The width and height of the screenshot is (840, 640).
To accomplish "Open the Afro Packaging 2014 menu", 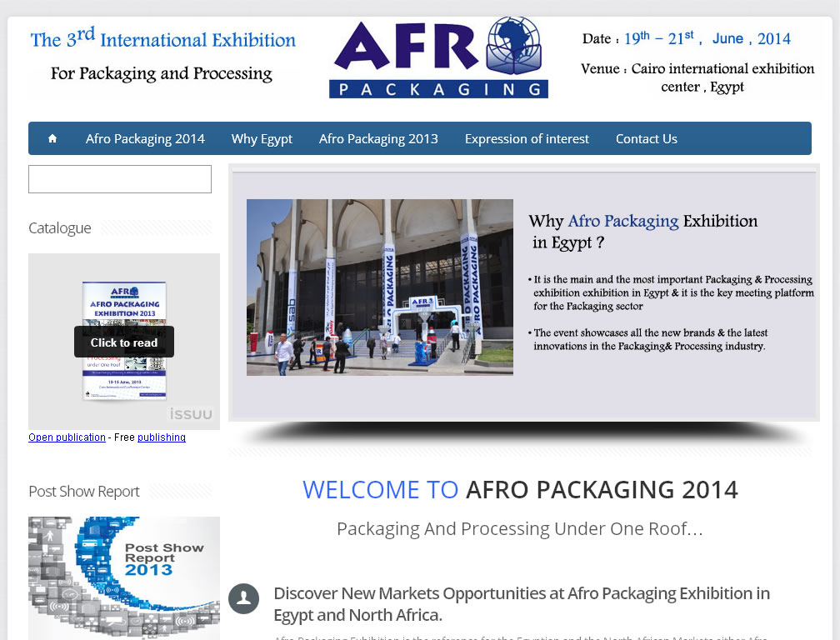I will point(145,138).
